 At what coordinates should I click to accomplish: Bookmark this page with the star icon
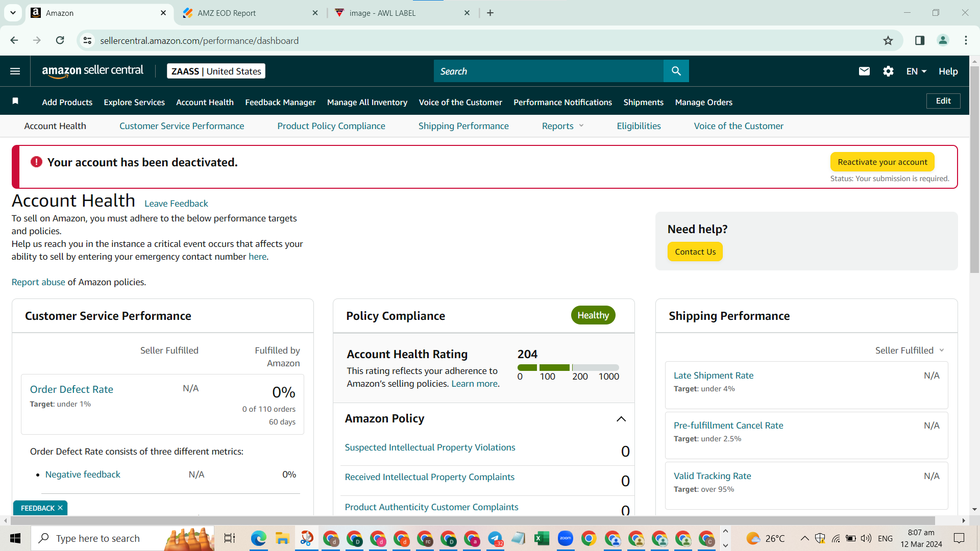tap(888, 41)
